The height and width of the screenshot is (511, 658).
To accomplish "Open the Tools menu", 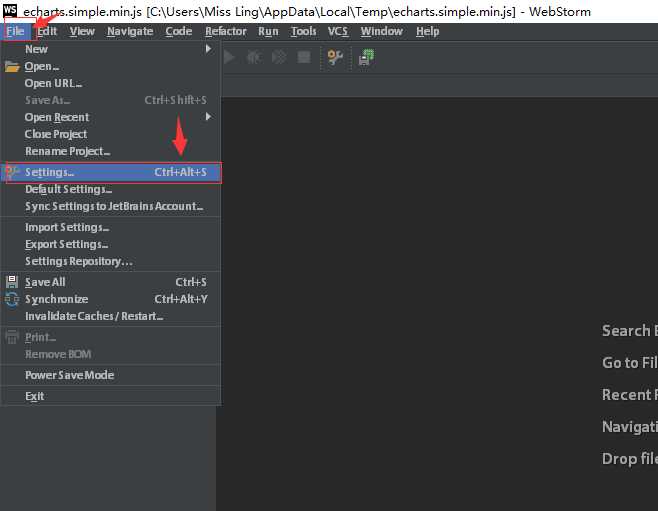I will pyautogui.click(x=303, y=31).
